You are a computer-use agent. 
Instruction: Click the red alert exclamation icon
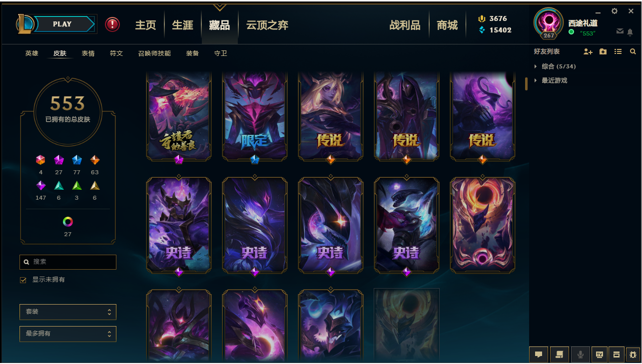coord(112,24)
